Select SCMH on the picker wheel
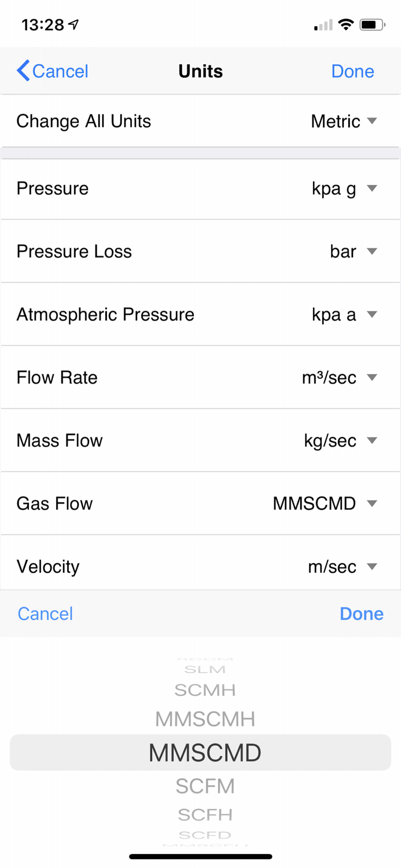 tap(205, 690)
